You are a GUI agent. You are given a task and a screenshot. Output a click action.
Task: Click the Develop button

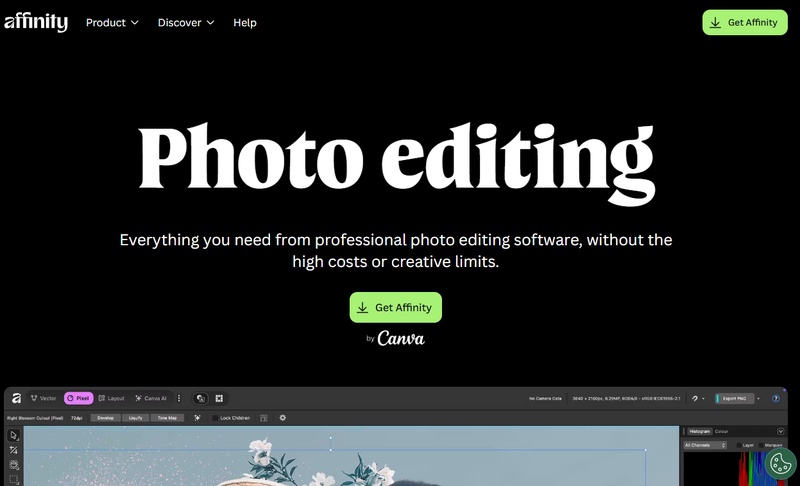(106, 418)
